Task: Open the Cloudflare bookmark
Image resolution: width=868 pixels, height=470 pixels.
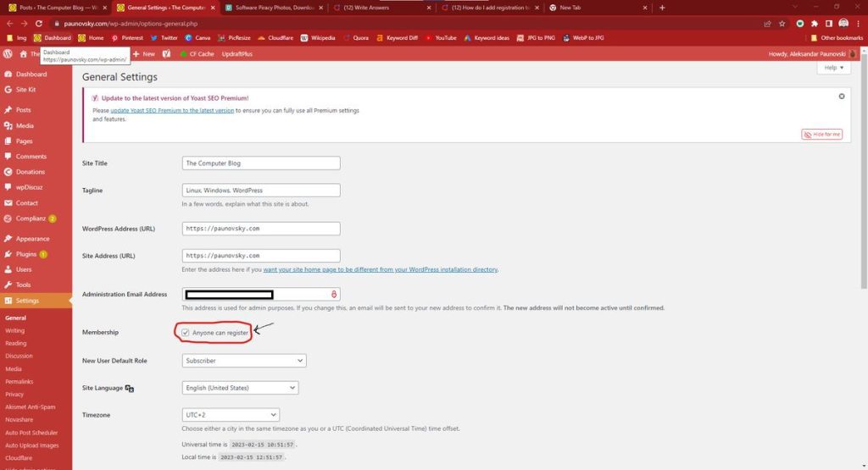Action: click(x=275, y=38)
